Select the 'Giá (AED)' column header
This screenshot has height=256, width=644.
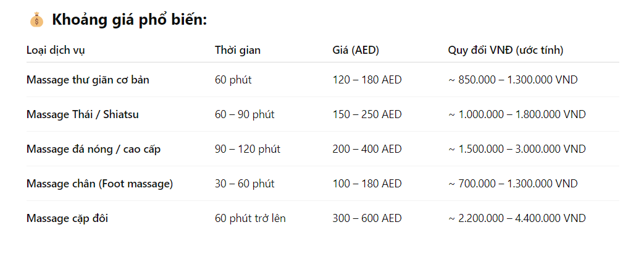(356, 50)
